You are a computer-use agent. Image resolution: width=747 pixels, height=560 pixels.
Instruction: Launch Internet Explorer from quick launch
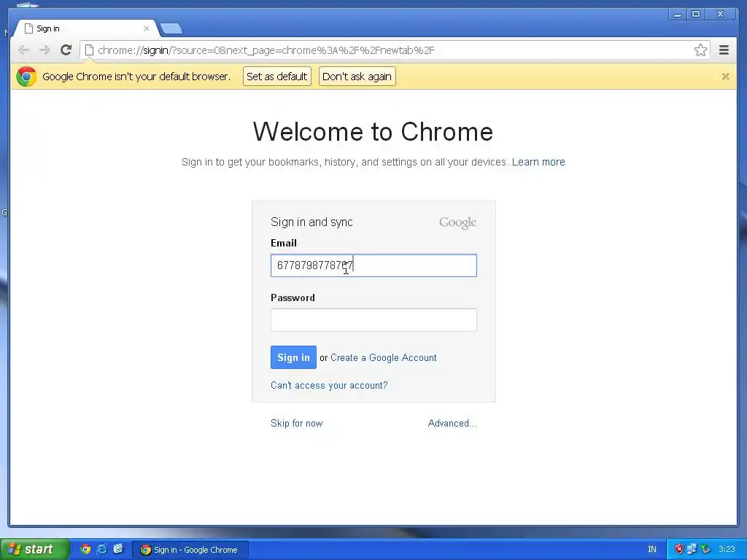coord(101,549)
